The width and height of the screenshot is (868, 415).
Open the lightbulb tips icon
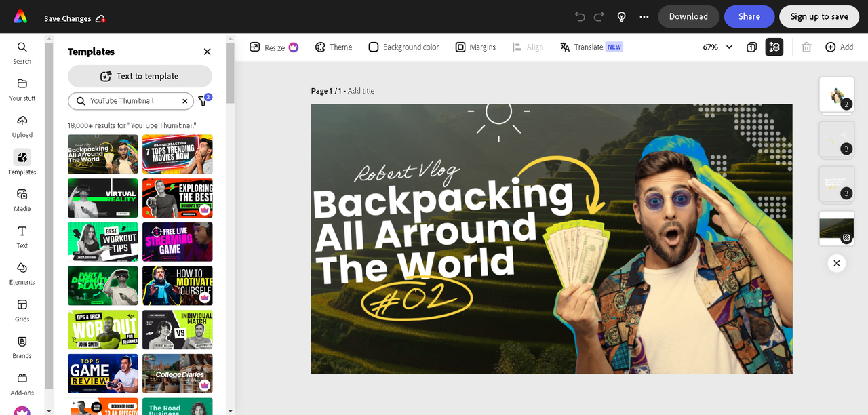(x=621, y=16)
